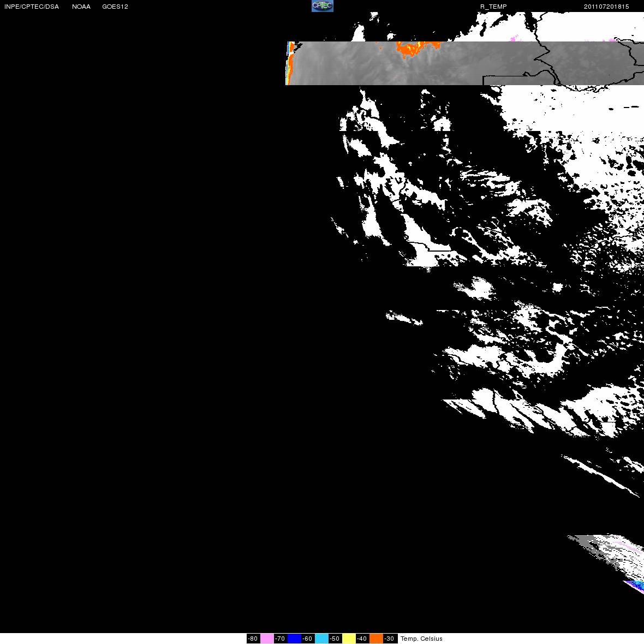644x644 pixels.
Task: Click the -30 legend value
Action: click(390, 639)
